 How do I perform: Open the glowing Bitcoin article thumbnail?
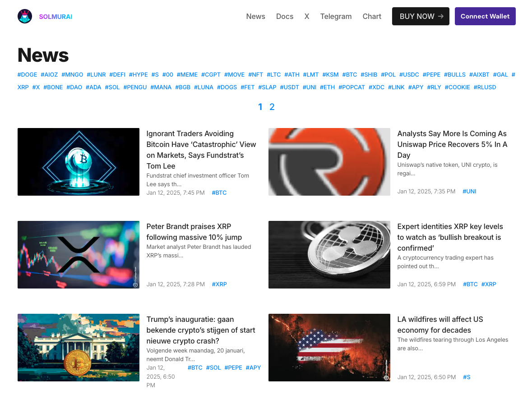point(79,162)
